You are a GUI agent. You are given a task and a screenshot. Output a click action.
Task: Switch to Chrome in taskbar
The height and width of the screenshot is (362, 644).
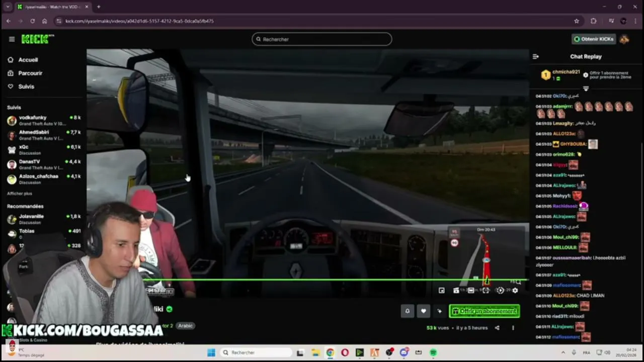(330, 352)
